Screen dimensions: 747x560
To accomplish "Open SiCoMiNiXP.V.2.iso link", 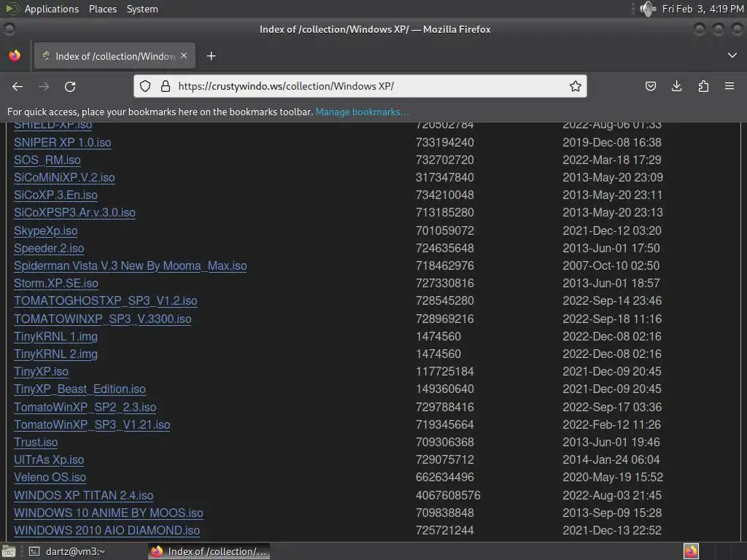I will coord(64,178).
